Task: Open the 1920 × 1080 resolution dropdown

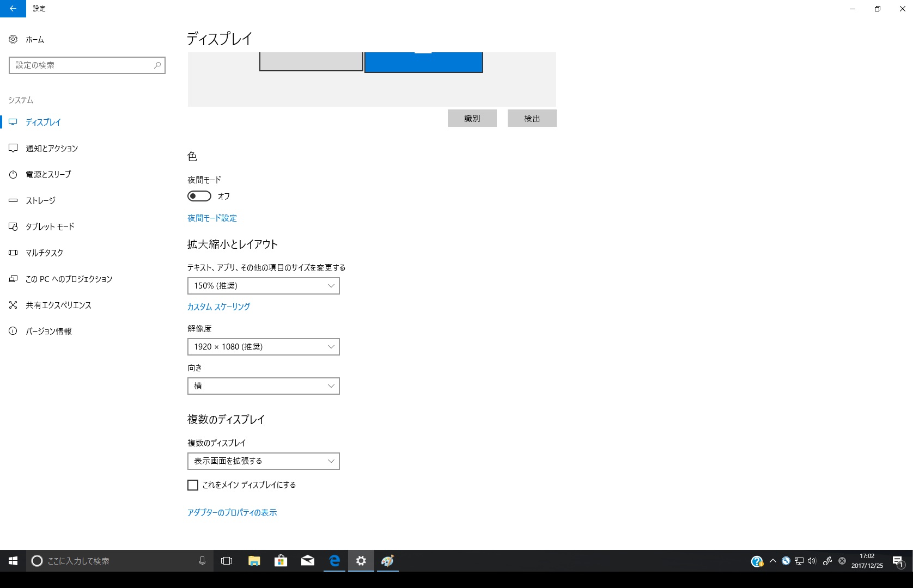Action: pos(264,347)
